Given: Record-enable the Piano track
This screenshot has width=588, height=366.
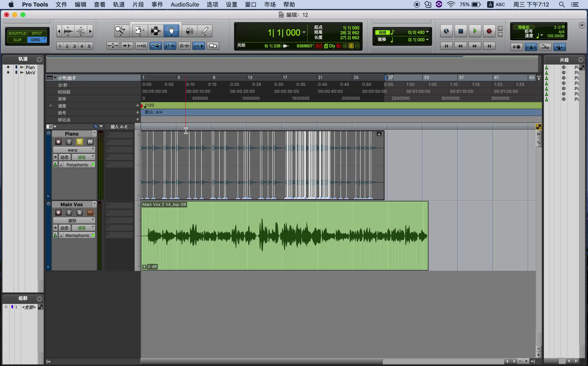Looking at the screenshot, I should pyautogui.click(x=58, y=142).
